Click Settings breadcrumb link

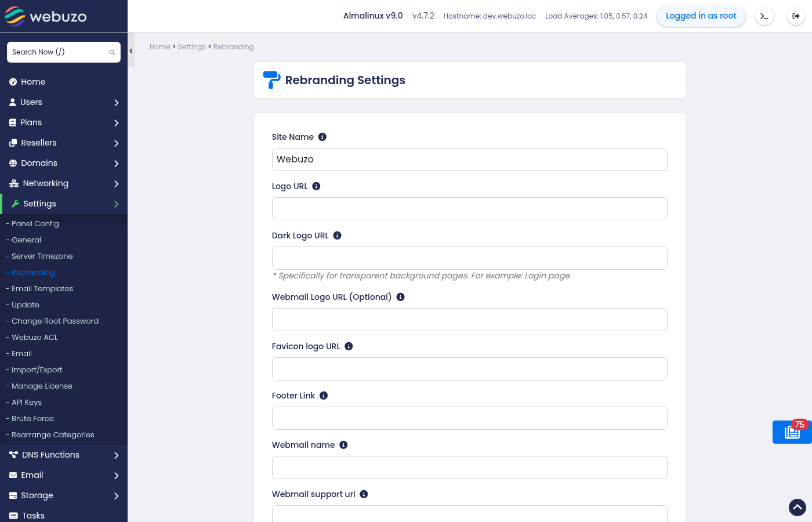[192, 47]
